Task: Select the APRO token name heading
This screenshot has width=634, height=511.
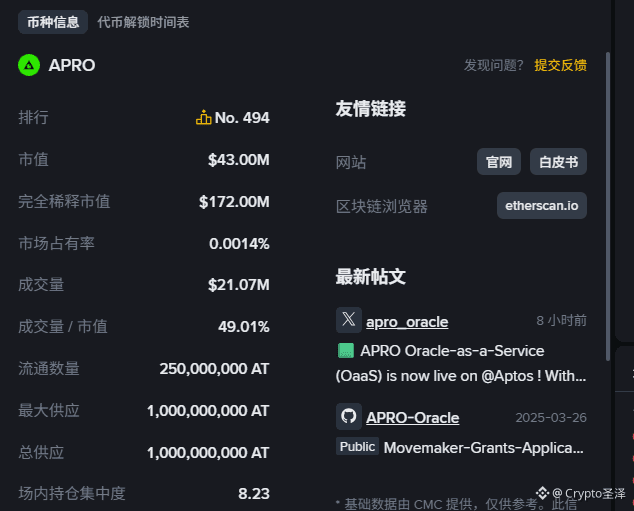Action: 72,65
